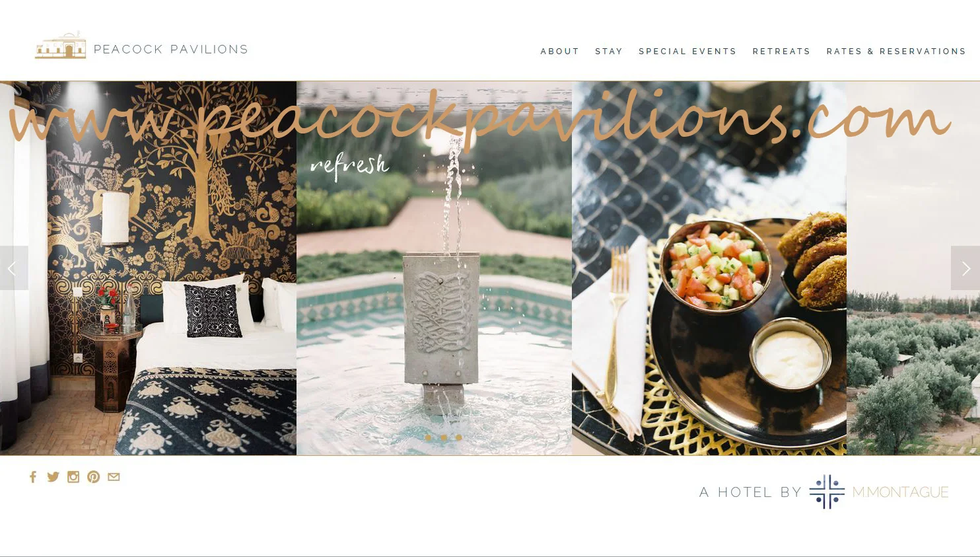
Task: Advance slideshow with right arrow
Action: 965,268
